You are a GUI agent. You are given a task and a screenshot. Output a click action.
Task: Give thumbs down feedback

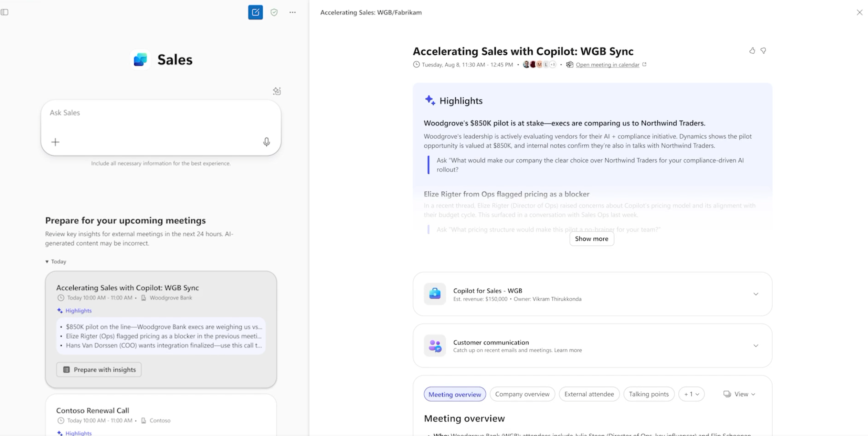click(763, 51)
